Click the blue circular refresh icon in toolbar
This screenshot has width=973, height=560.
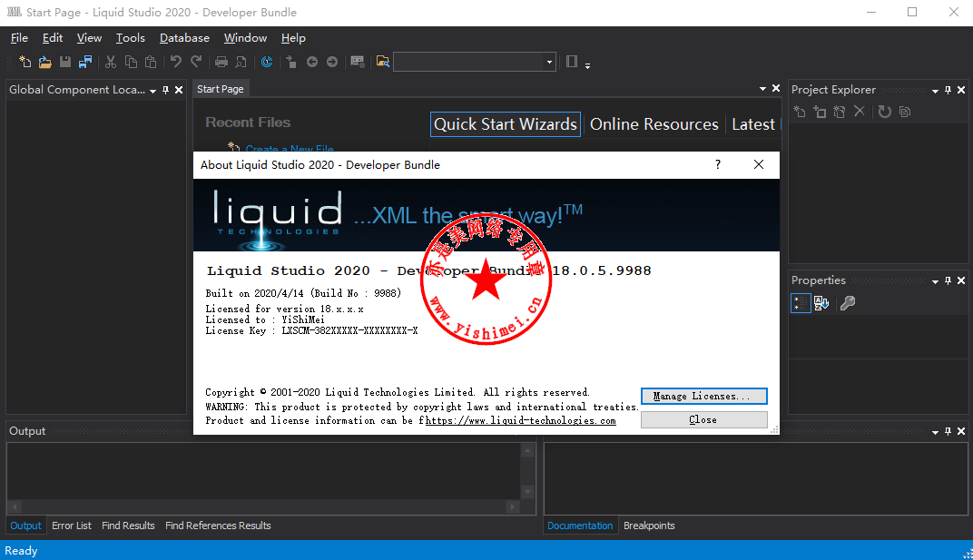click(267, 62)
